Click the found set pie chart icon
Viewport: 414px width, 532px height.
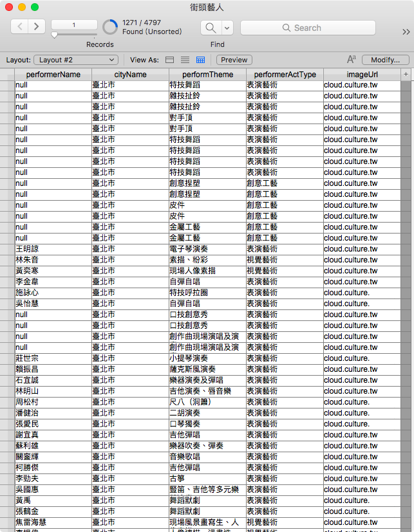[110, 27]
